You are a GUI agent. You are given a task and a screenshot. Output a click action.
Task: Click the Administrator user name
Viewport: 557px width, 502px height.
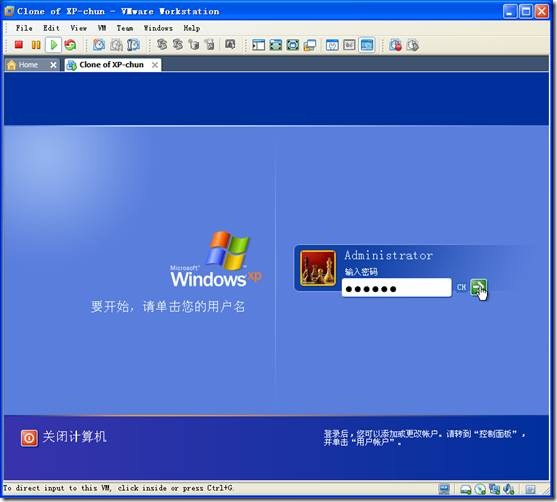389,255
